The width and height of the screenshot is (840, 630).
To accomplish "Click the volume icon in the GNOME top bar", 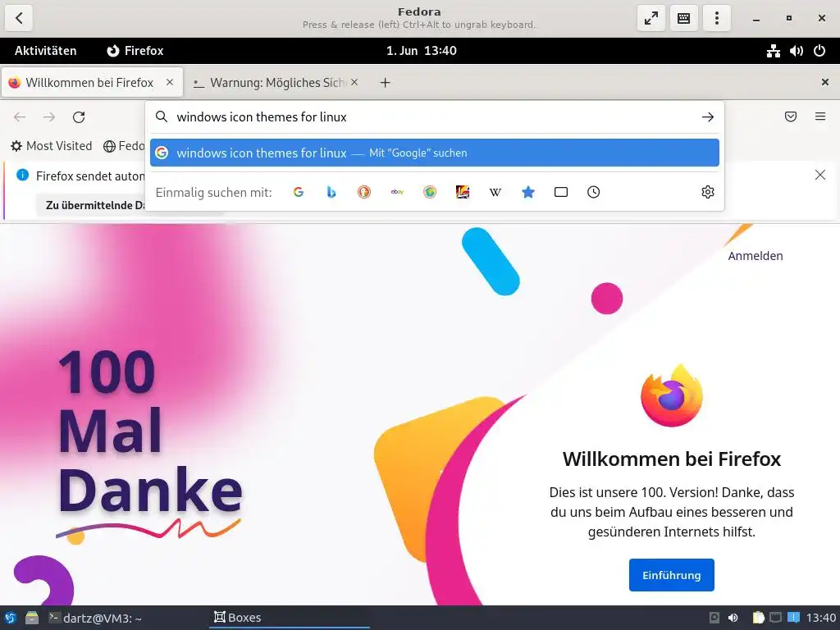I will (796, 51).
